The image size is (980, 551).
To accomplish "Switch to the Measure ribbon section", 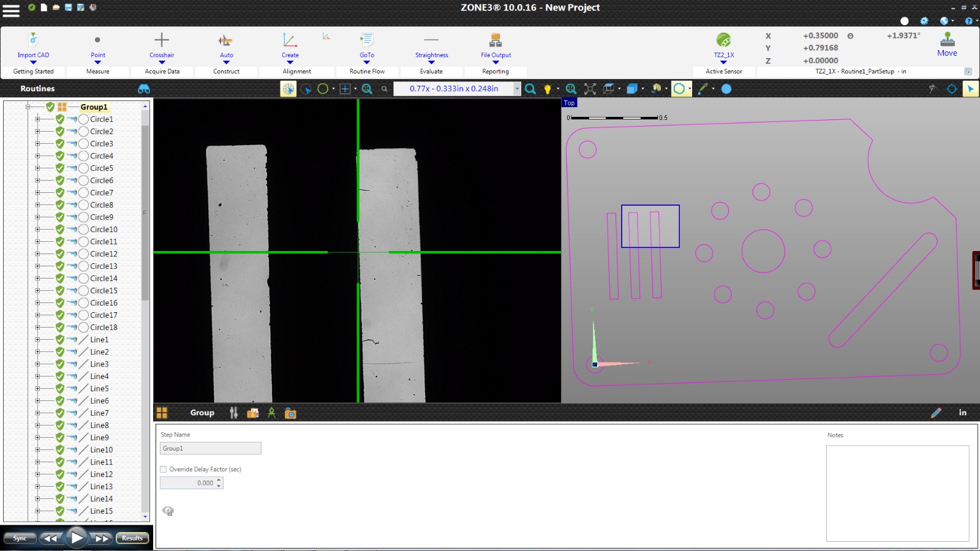I will 98,71.
